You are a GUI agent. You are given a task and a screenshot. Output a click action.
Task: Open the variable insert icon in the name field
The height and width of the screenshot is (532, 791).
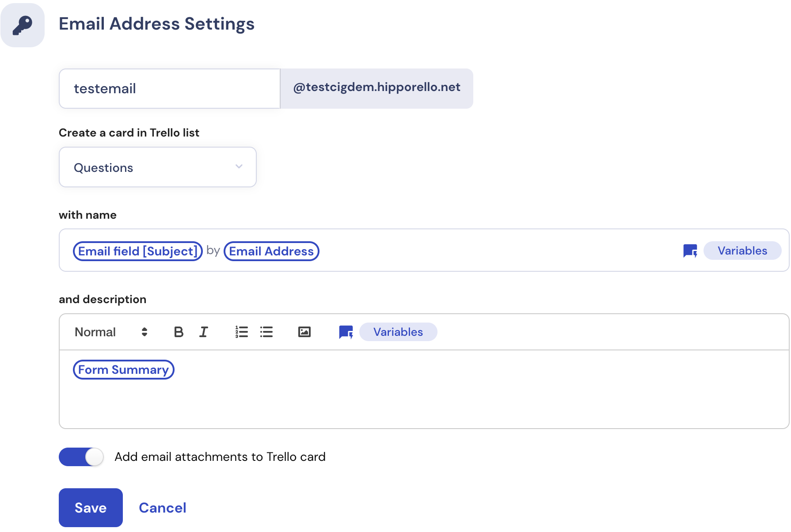coord(690,251)
